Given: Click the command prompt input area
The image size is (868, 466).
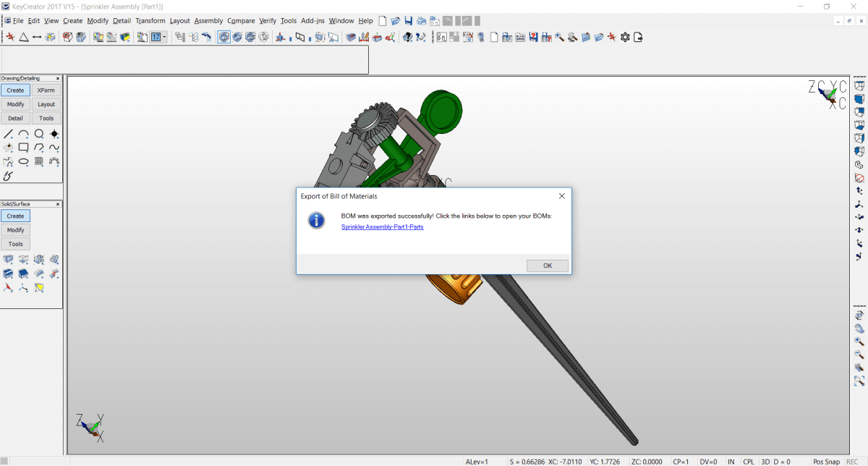Looking at the screenshot, I should pos(184,59).
